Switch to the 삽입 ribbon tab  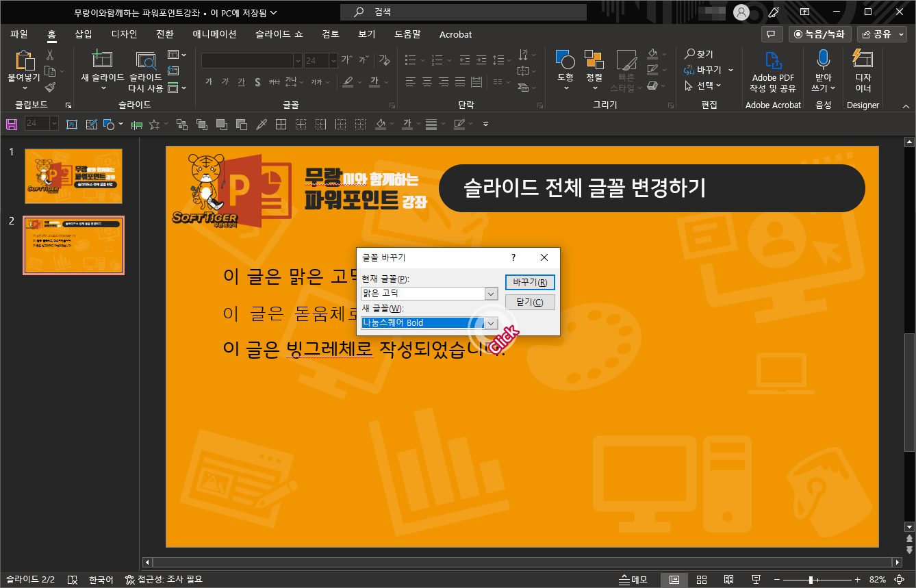point(83,34)
